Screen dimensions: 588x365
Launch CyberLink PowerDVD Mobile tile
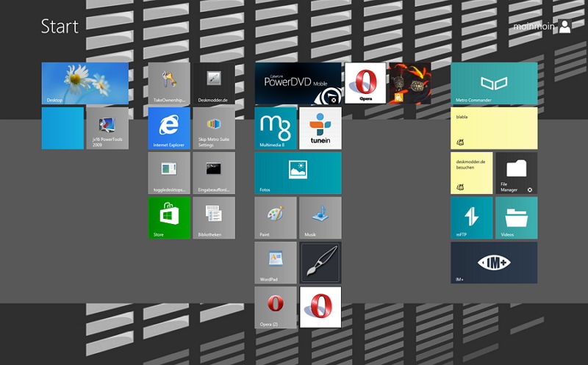coord(298,83)
